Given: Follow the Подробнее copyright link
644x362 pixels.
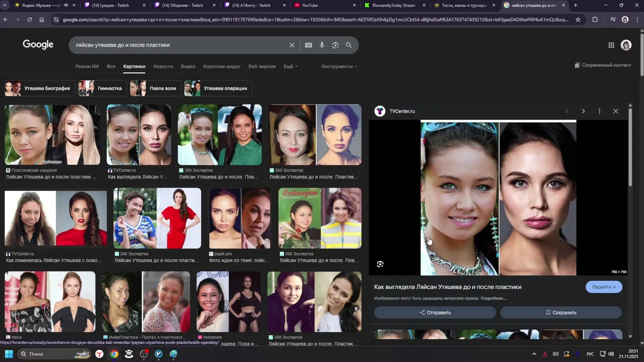Looking at the screenshot, I should click(x=494, y=298).
